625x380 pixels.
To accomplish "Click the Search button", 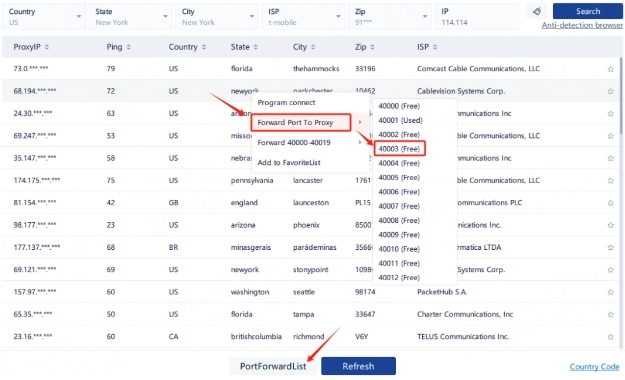I will pos(588,11).
